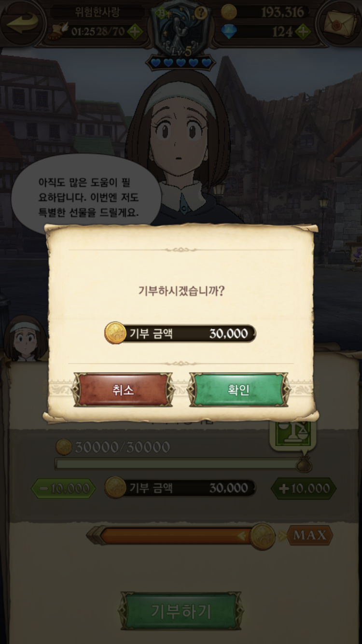Image resolution: width=362 pixels, height=644 pixels.
Task: Tap the back arrow icon
Action: (x=22, y=24)
